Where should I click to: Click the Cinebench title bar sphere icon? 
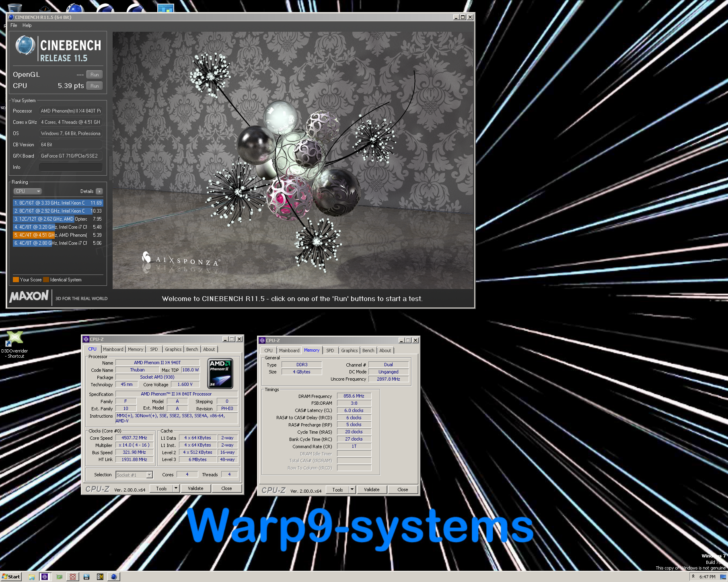click(11, 17)
